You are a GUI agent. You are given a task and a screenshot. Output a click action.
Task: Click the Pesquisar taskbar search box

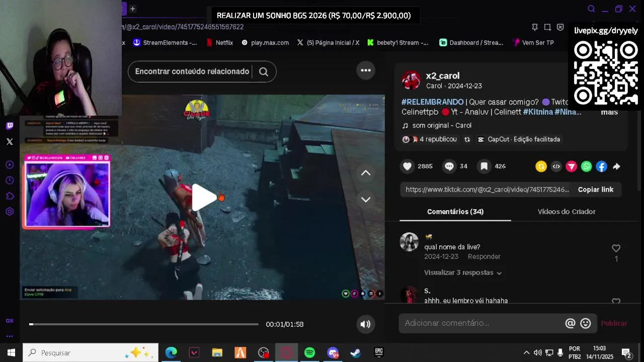click(x=91, y=353)
